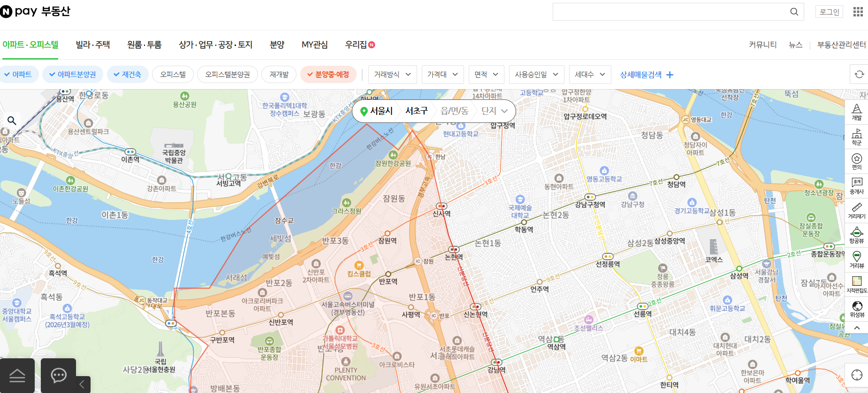Click the search magnifier in top search bar
This screenshot has width=868, height=393.
tap(794, 12)
